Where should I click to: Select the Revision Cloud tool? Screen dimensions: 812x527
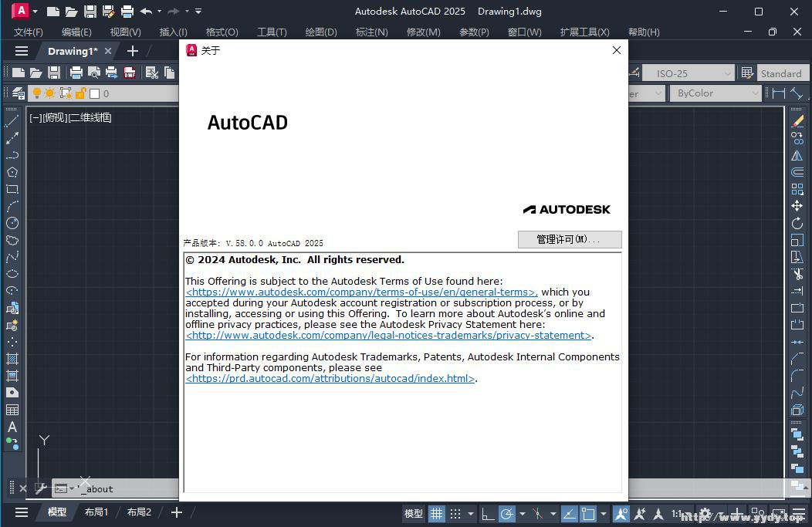(12, 240)
